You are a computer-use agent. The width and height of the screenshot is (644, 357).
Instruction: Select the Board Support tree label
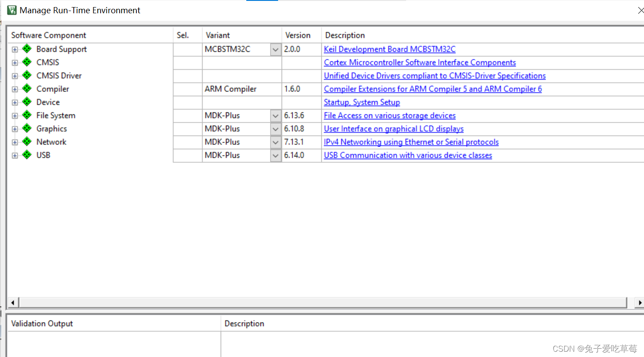(61, 49)
